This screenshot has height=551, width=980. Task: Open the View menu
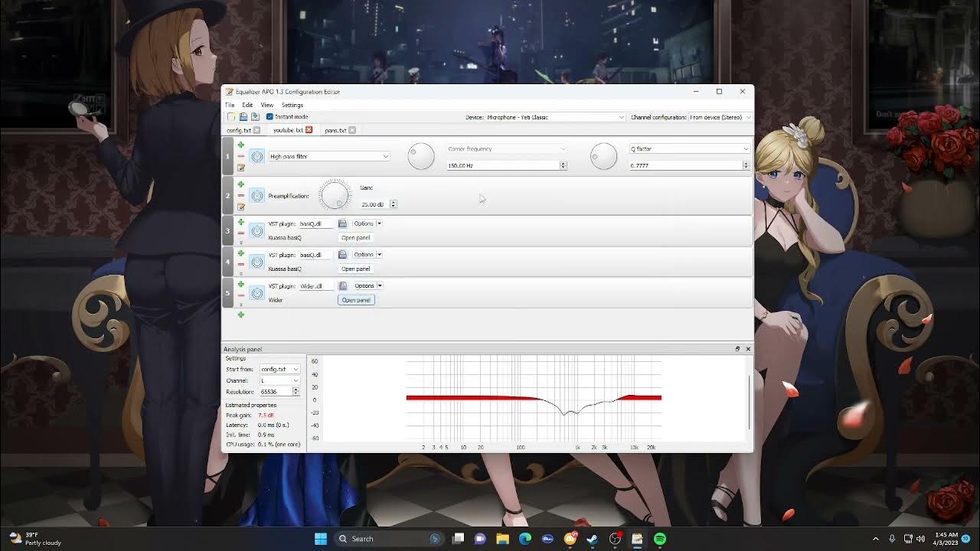coord(267,105)
